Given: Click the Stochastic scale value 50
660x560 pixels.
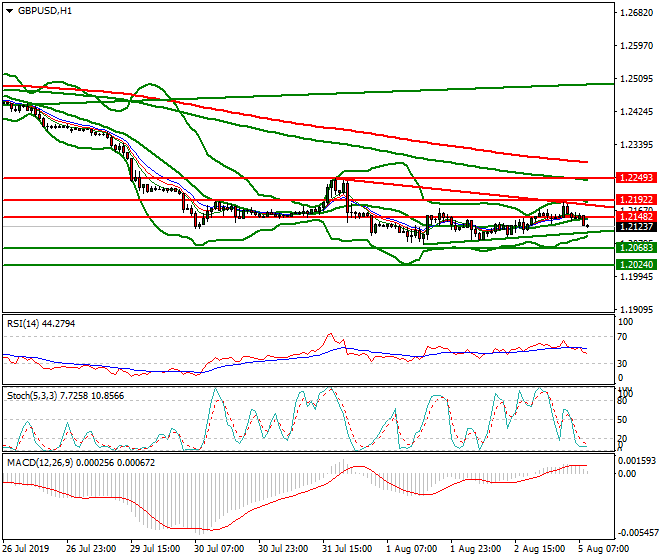Looking at the screenshot, I should coord(622,420).
